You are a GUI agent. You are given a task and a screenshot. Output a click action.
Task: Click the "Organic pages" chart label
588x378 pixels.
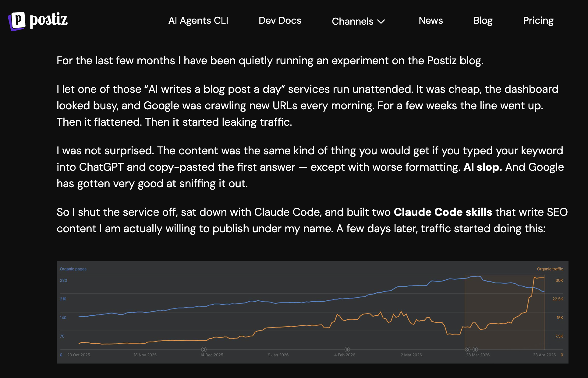pos(73,269)
